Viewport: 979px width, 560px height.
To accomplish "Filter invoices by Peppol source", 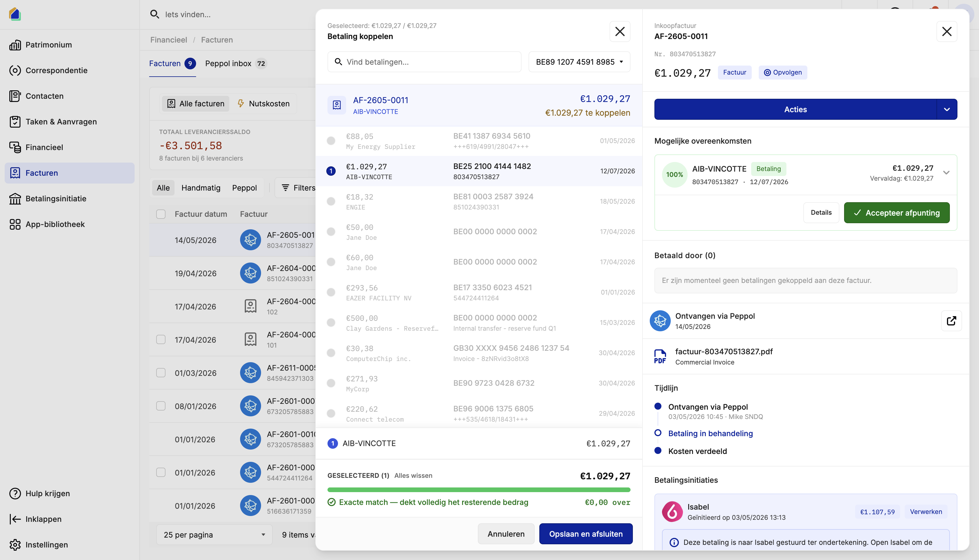I will 244,188.
